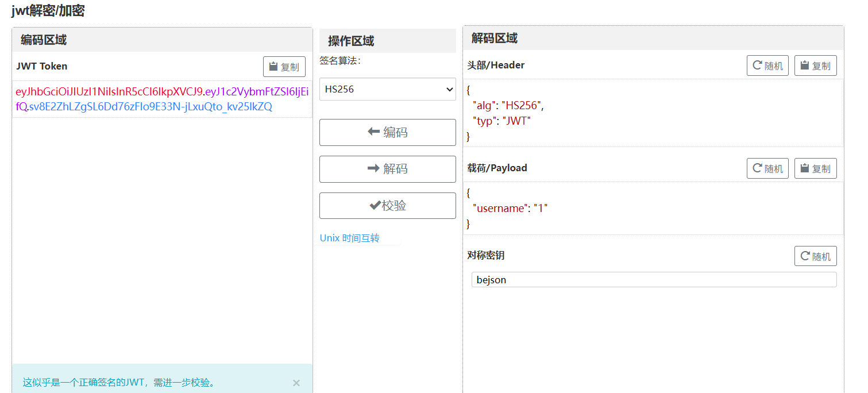The width and height of the screenshot is (868, 393).
Task: Click the 解码区域 panel heading
Action: (x=494, y=38)
